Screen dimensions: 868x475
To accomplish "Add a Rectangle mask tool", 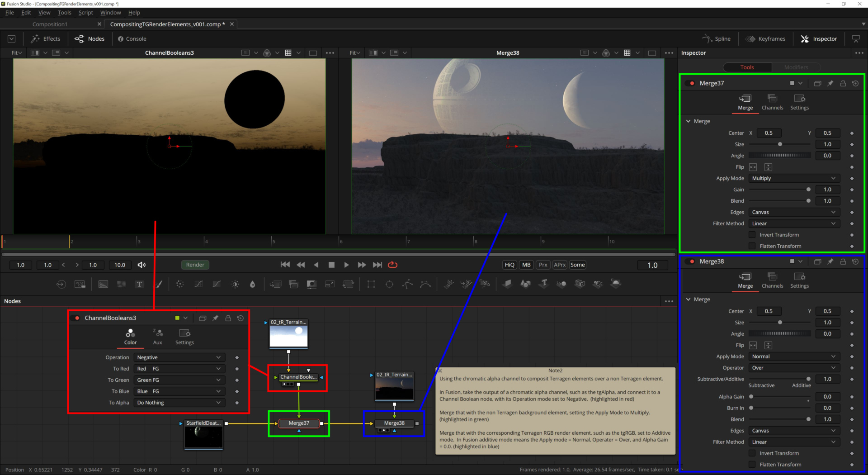I will pos(371,284).
